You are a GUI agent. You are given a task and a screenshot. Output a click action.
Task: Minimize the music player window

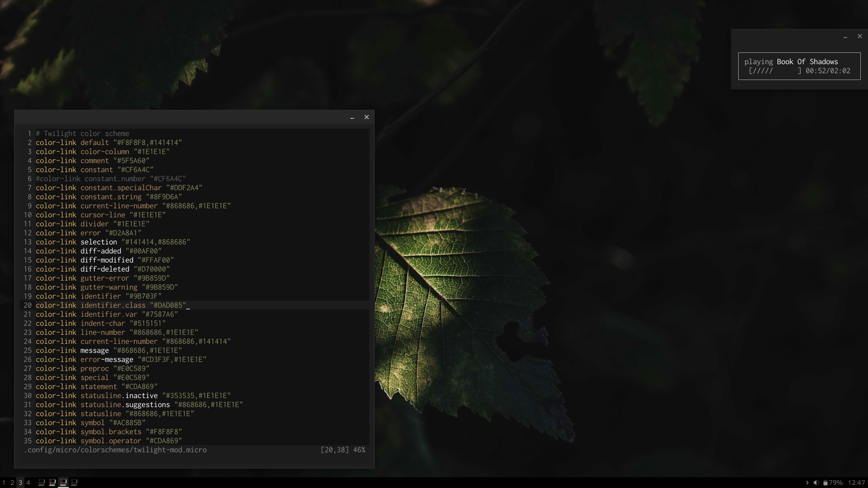(x=845, y=37)
